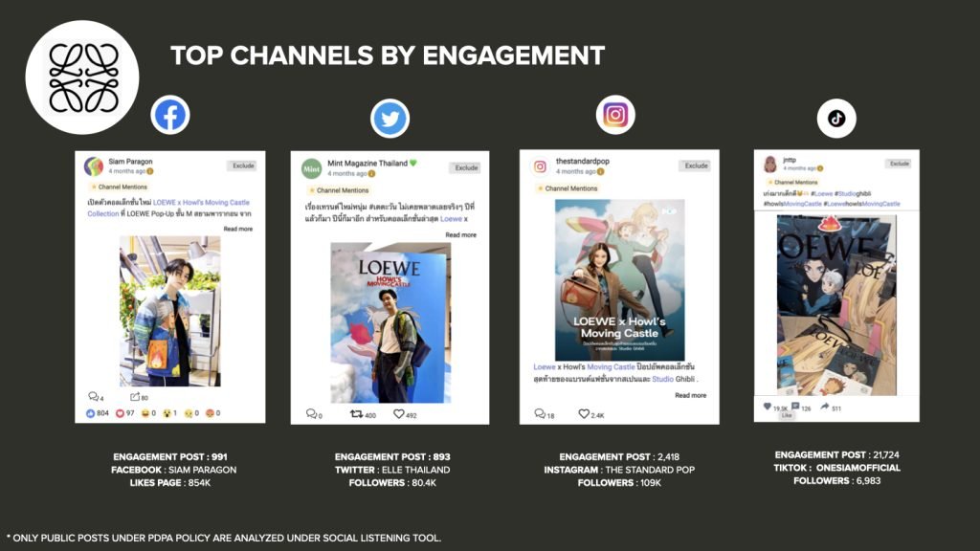Screen dimensions: 980x551
Task: Exclude the thestandardpop post
Action: [x=696, y=165]
